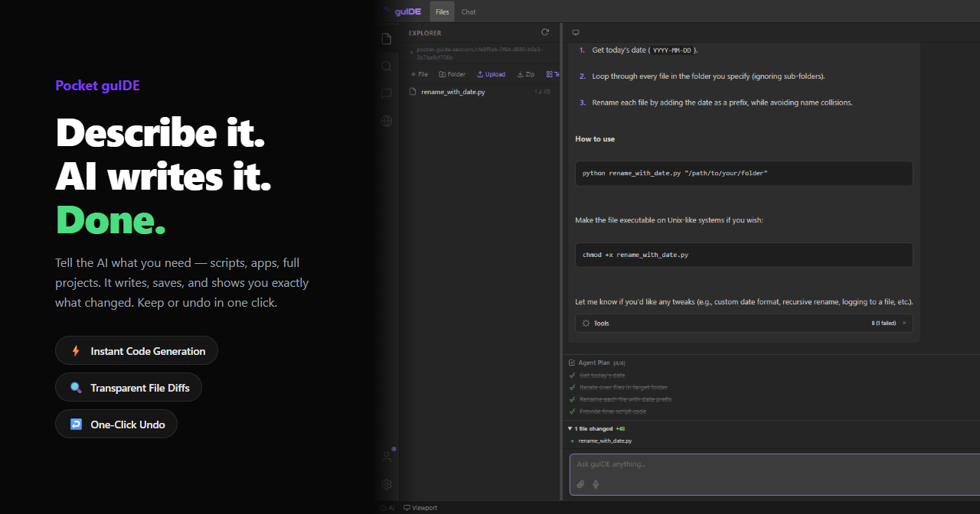
Task: Click the lightning bolt feature icon
Action: 75,351
